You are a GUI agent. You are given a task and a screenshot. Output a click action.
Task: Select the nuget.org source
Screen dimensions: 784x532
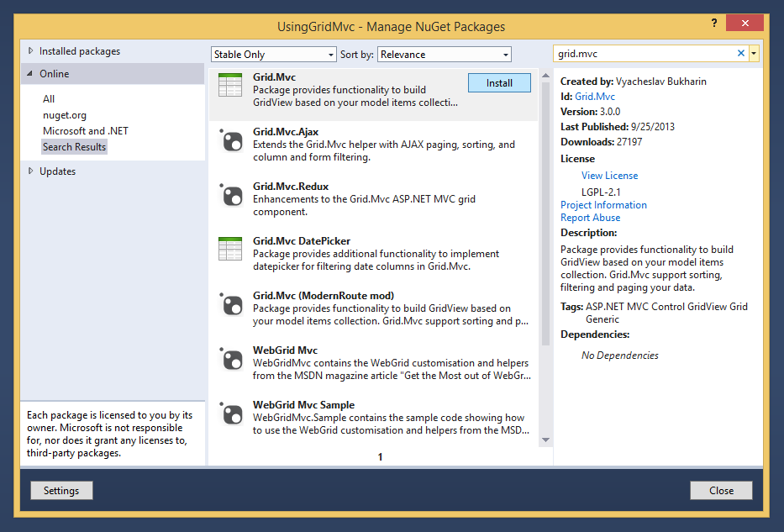[x=65, y=115]
